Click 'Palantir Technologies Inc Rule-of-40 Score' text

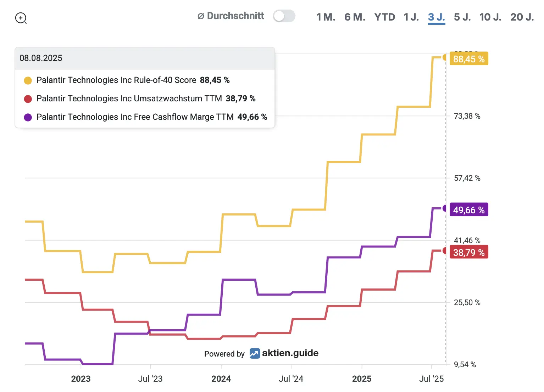[116, 80]
